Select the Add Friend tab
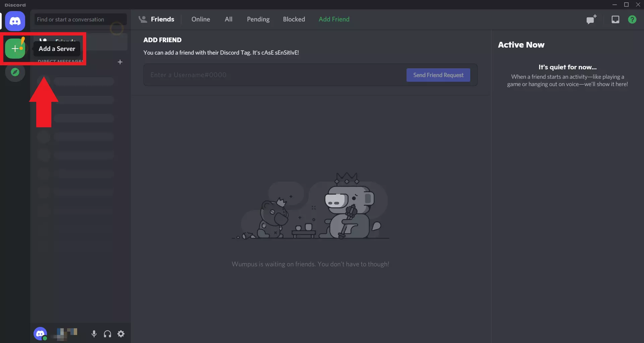This screenshot has width=644, height=343. (x=334, y=19)
